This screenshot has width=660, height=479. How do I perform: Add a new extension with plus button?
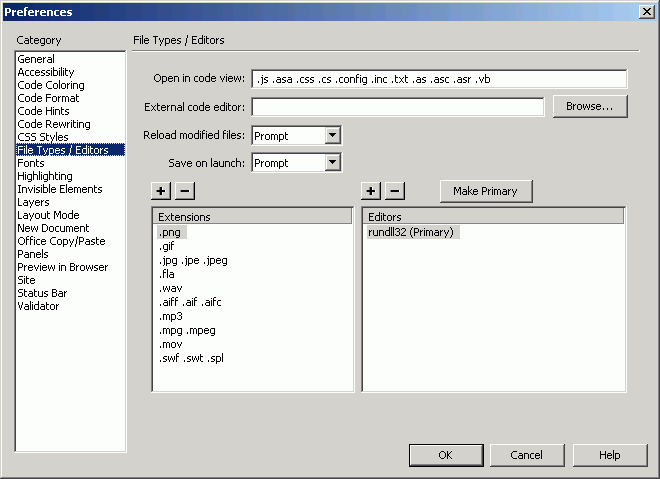coord(161,191)
